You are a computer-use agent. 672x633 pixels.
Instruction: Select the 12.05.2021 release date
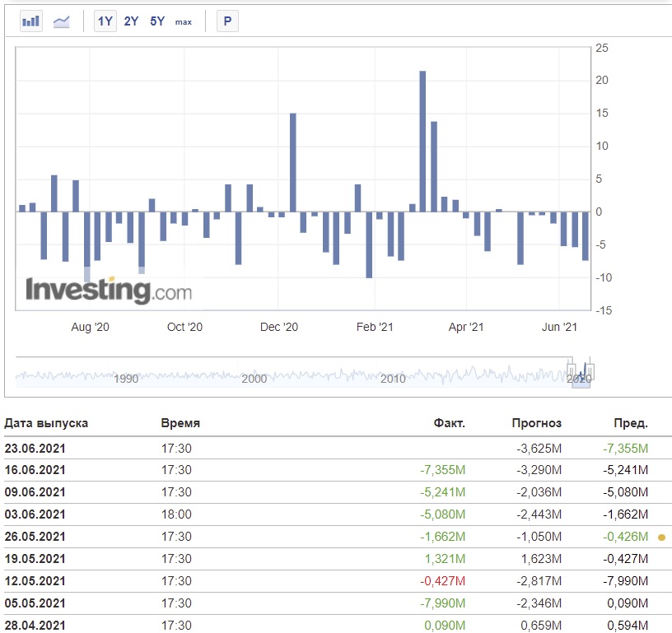point(35,581)
